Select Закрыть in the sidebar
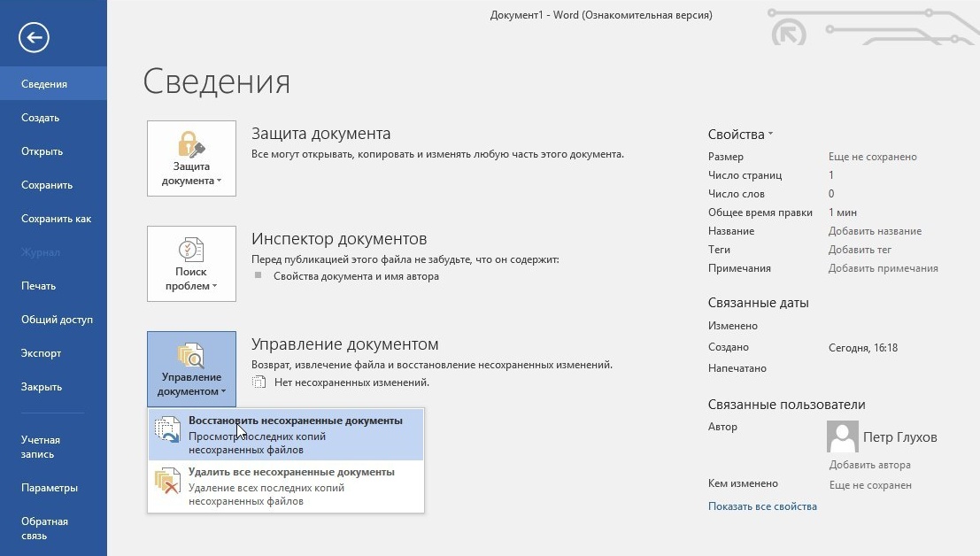980x556 pixels. 54,387
